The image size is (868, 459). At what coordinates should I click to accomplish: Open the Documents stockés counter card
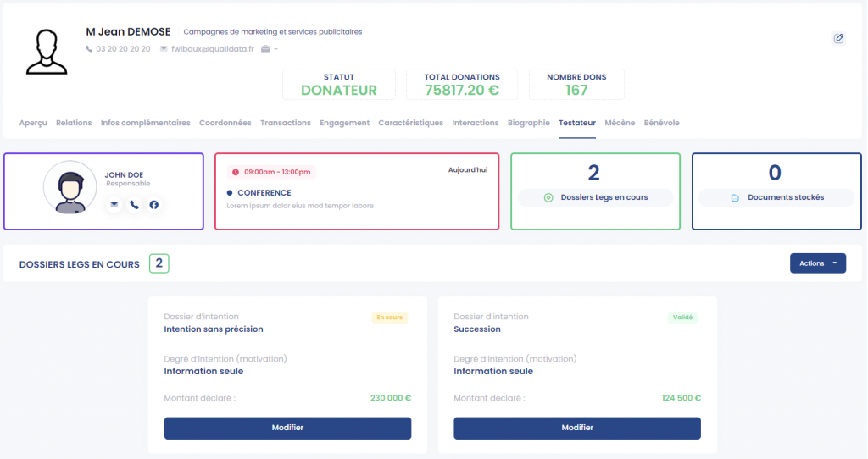click(776, 191)
